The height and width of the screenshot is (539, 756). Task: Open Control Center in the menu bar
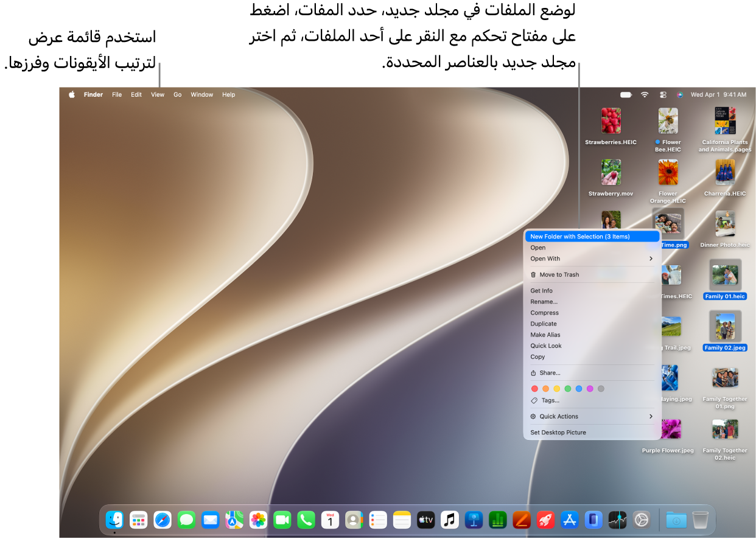coord(663,94)
